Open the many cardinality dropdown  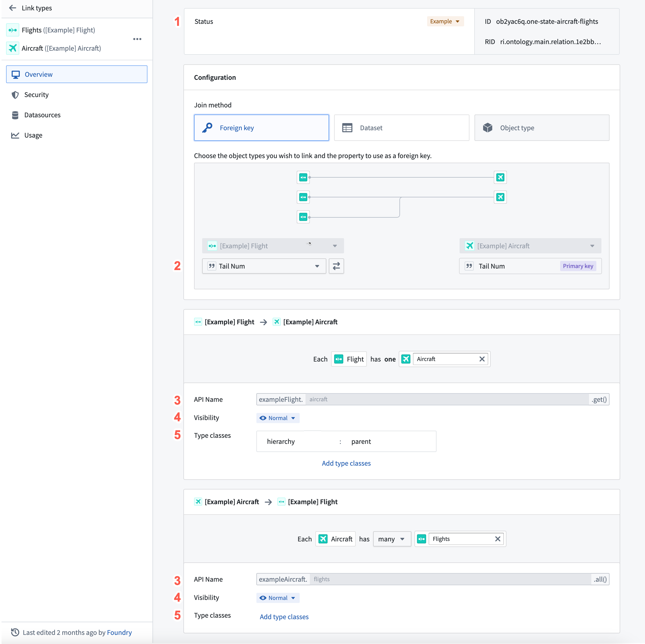392,539
